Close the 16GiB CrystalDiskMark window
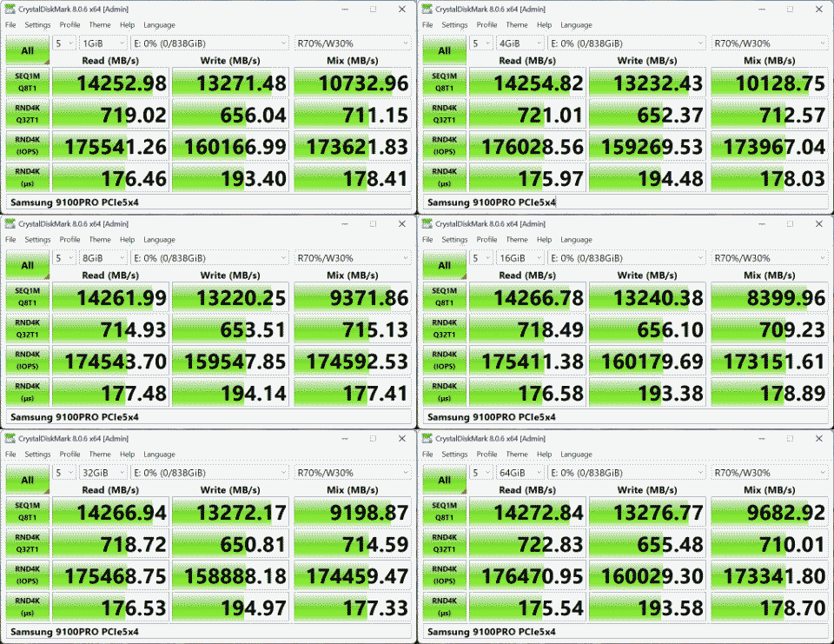This screenshot has height=644, width=834. pyautogui.click(x=819, y=224)
